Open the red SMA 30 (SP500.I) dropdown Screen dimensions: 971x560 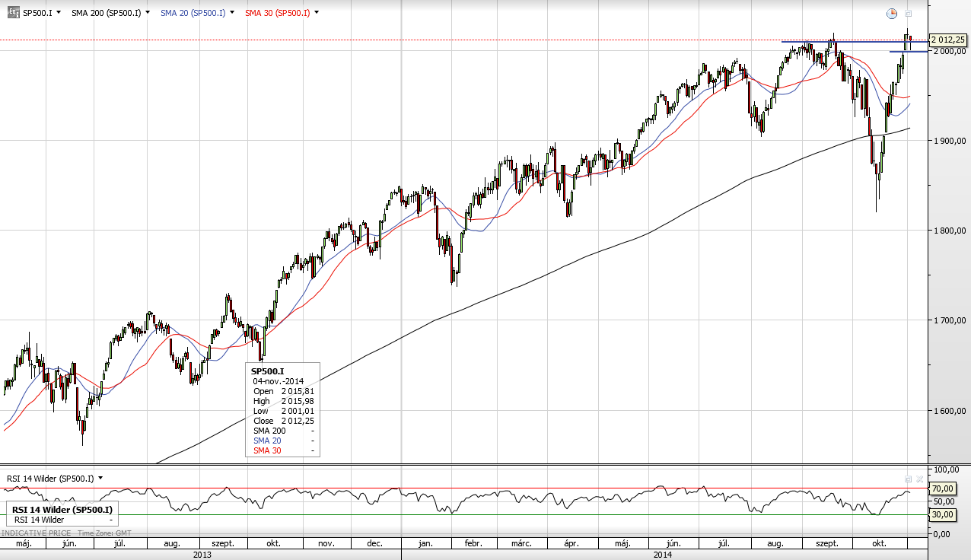[316, 13]
